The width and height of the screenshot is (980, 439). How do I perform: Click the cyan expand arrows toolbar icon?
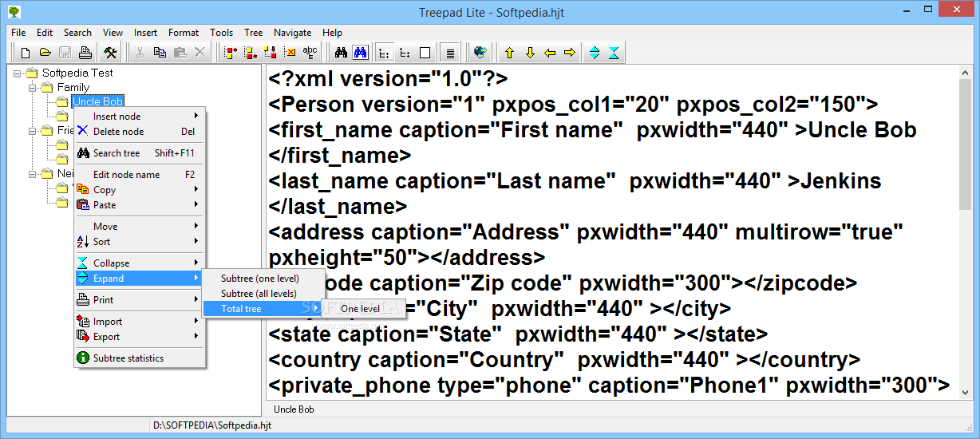[x=594, y=53]
